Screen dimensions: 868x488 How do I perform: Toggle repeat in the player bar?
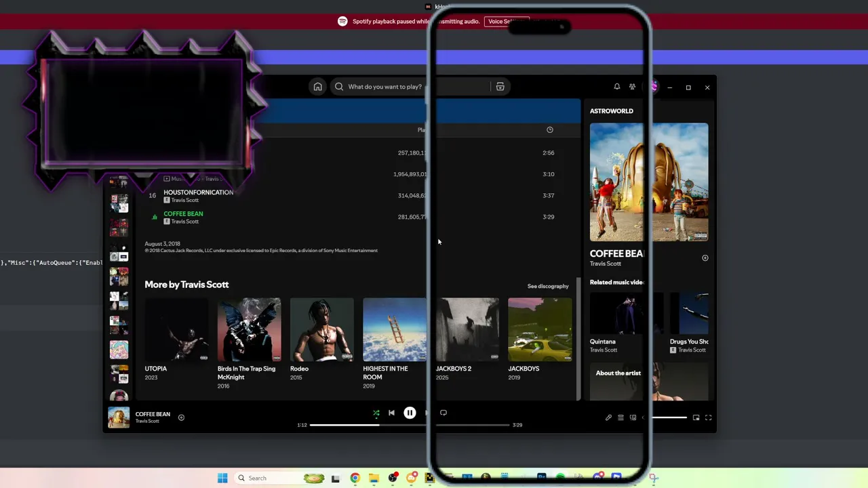[x=443, y=413]
